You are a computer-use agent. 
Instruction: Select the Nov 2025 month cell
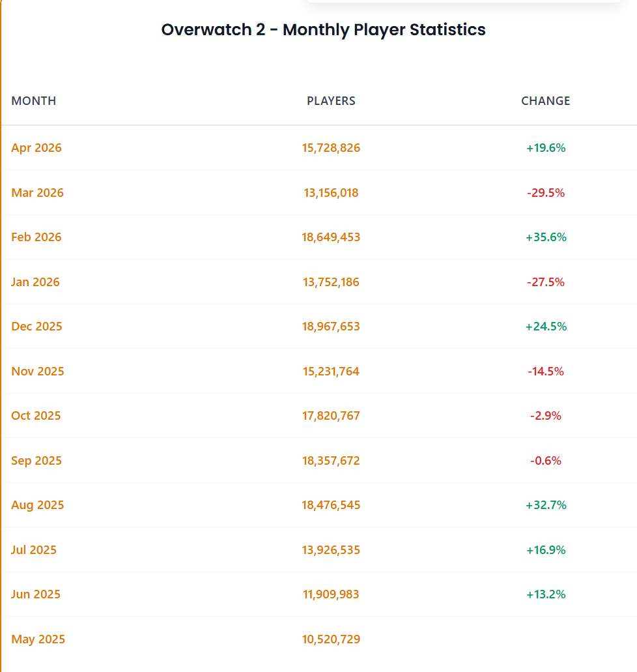pyautogui.click(x=38, y=371)
